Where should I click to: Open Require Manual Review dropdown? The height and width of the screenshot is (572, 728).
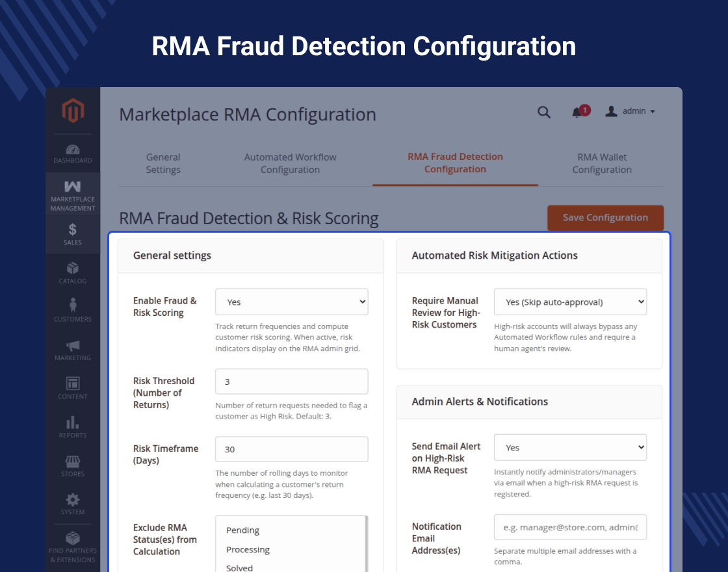570,302
